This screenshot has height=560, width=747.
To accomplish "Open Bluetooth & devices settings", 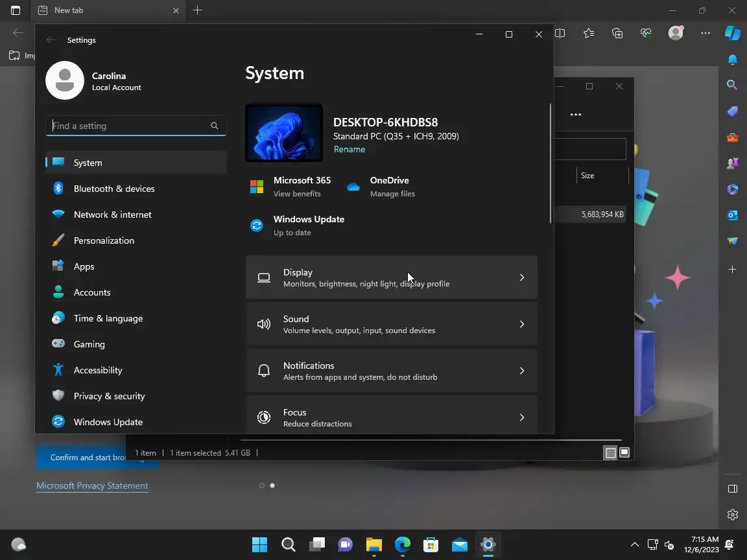I will 136,189.
